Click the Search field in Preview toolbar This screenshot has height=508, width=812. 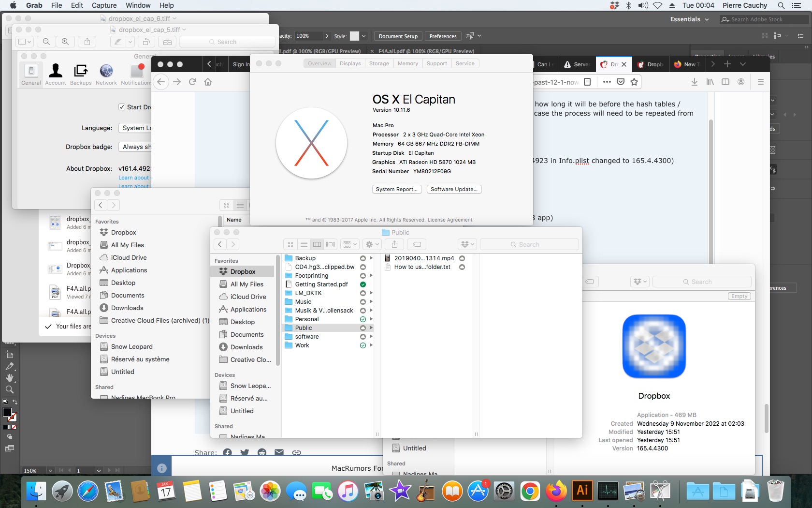coord(227,42)
